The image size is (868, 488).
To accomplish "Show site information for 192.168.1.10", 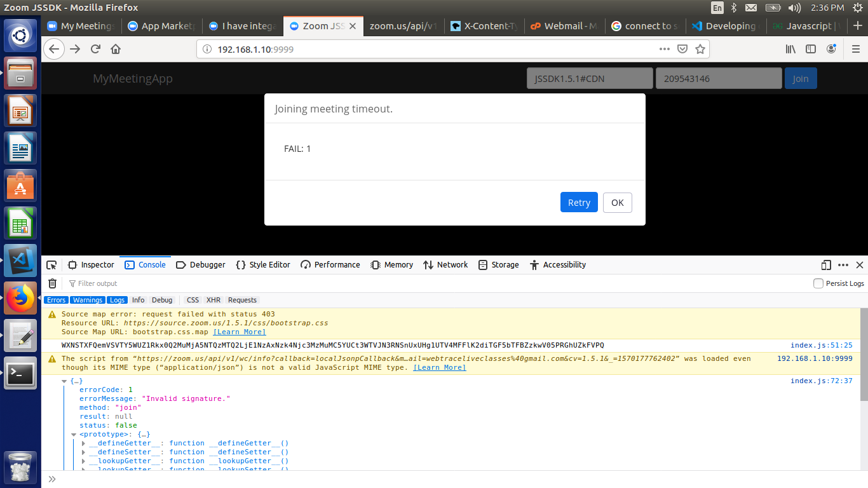I will 207,49.
